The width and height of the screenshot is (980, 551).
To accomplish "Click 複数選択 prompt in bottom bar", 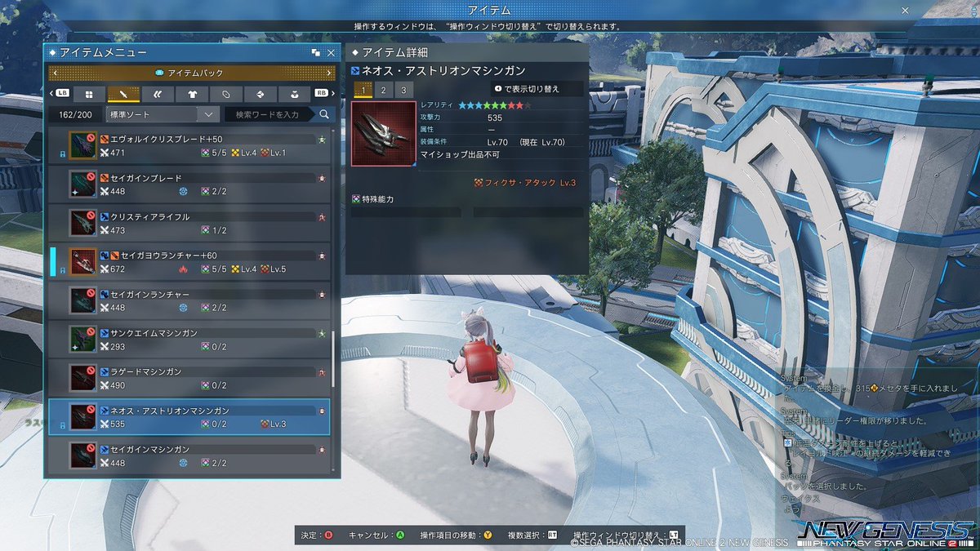I will tap(532, 535).
